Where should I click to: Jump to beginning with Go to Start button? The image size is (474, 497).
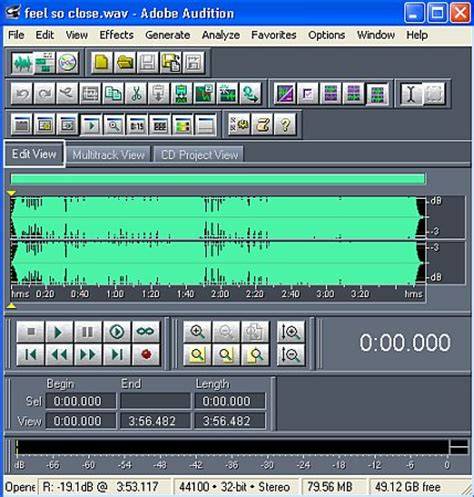click(x=30, y=355)
